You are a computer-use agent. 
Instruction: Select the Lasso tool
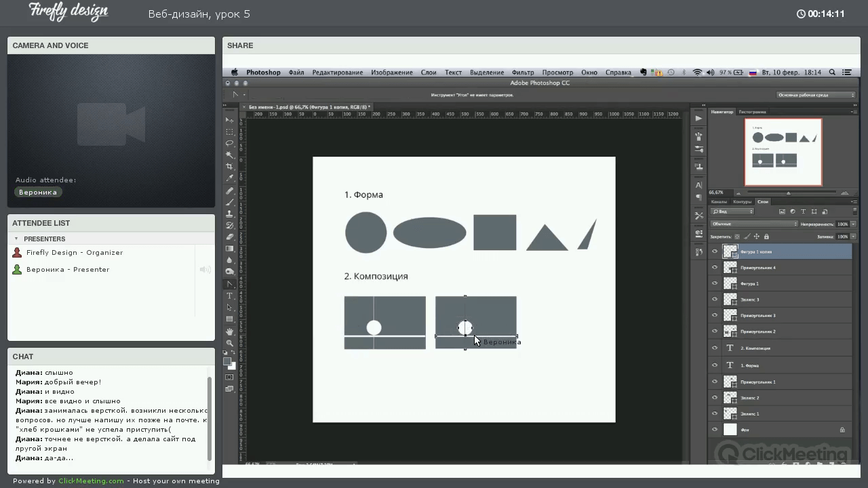pos(230,144)
